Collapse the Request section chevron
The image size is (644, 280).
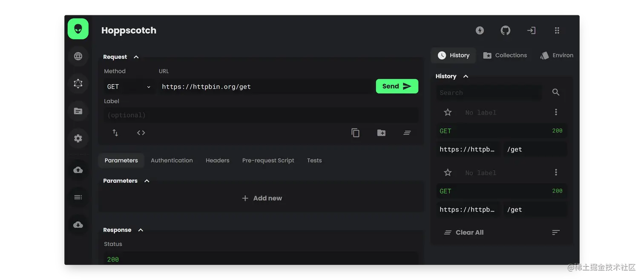coord(136,57)
